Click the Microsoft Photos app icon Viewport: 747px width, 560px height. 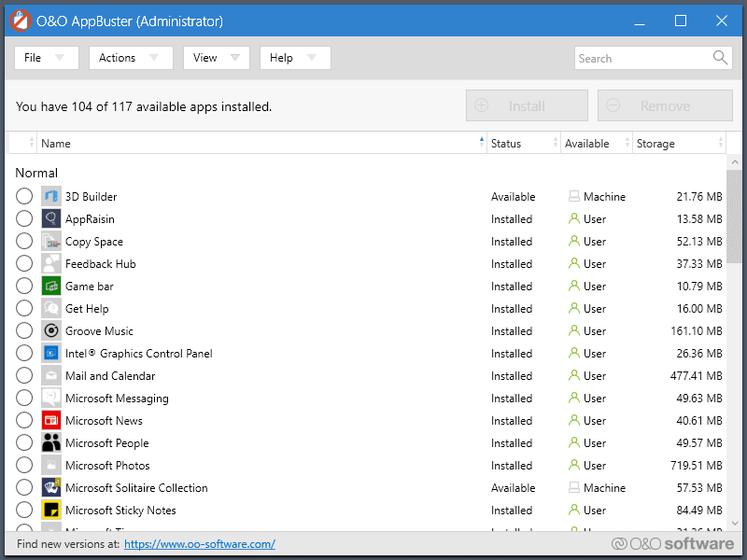(x=51, y=465)
